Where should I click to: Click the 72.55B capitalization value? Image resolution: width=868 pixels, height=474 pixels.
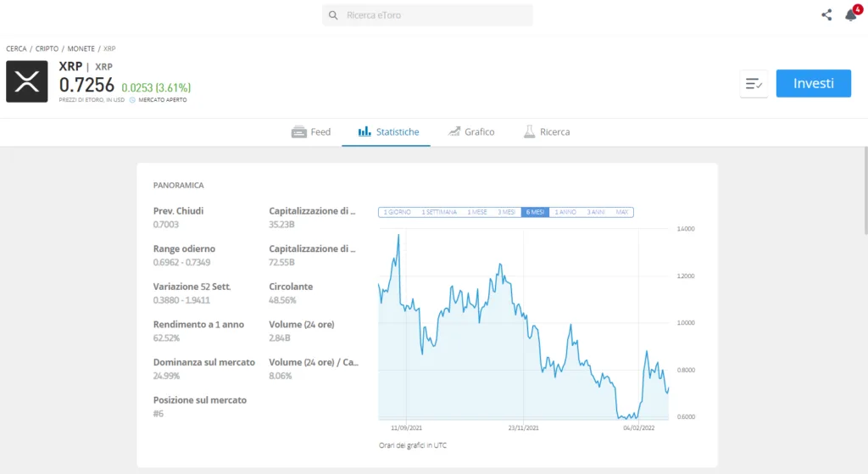[281, 263]
